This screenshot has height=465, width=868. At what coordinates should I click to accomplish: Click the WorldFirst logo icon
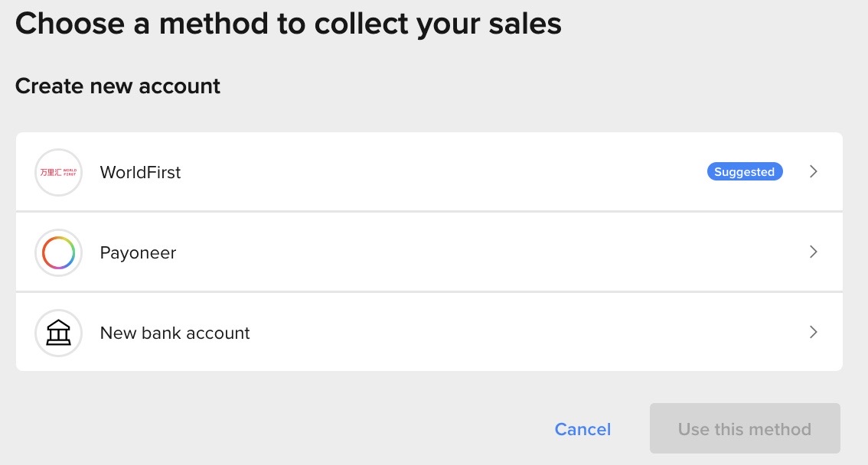[58, 173]
